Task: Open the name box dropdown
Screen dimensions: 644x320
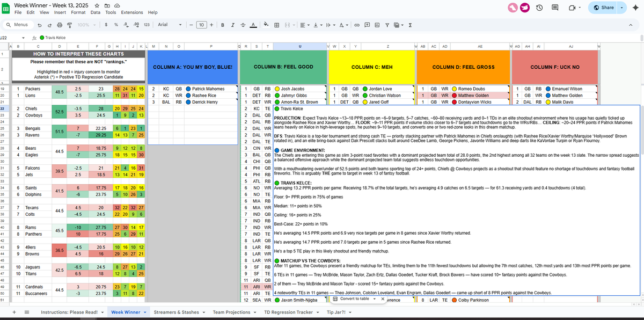Action: click(x=23, y=38)
